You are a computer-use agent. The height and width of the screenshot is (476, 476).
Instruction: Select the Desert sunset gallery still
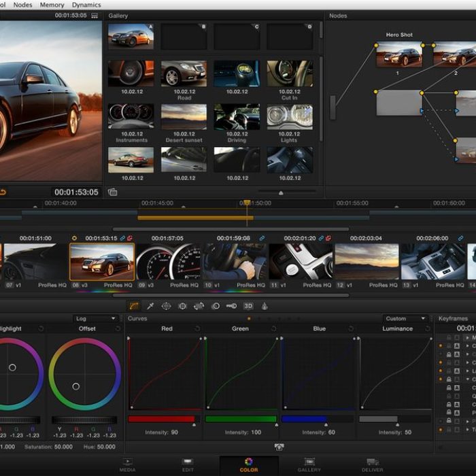tap(184, 117)
